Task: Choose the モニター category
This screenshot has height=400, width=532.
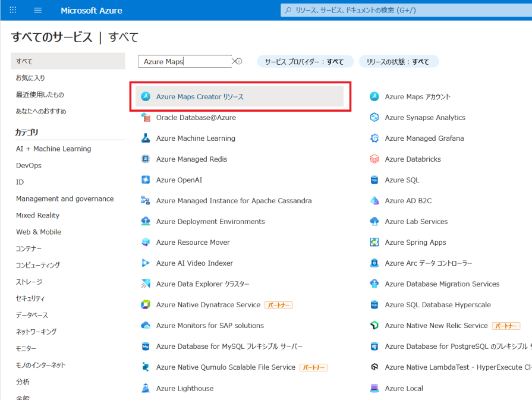Action: tap(26, 348)
